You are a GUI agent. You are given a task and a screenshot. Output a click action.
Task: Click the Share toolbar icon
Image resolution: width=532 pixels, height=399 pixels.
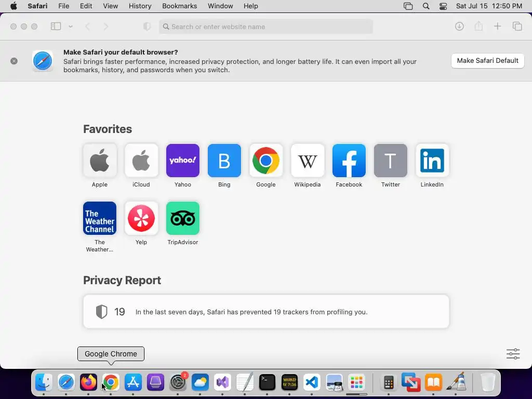(x=478, y=26)
